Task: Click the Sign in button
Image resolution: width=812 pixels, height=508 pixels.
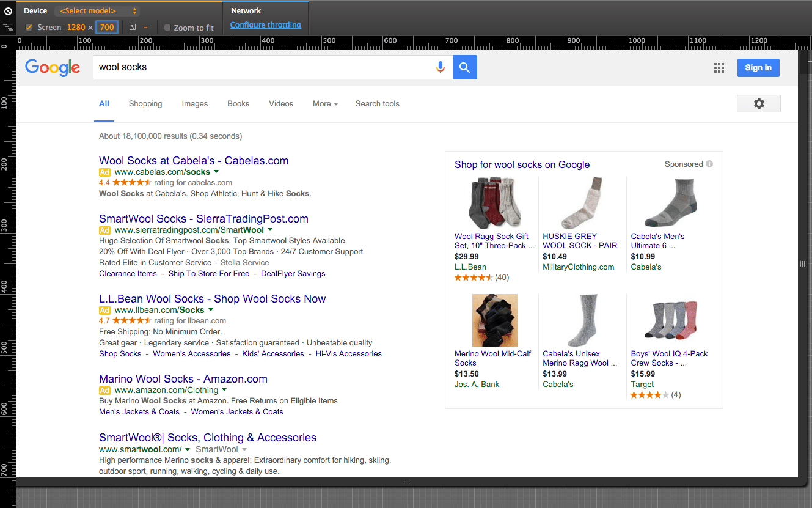Action: (758, 68)
